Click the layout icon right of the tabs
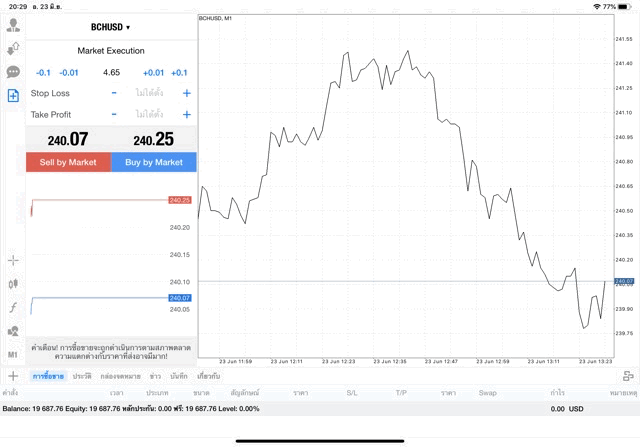The width and height of the screenshot is (640, 447). point(627,376)
